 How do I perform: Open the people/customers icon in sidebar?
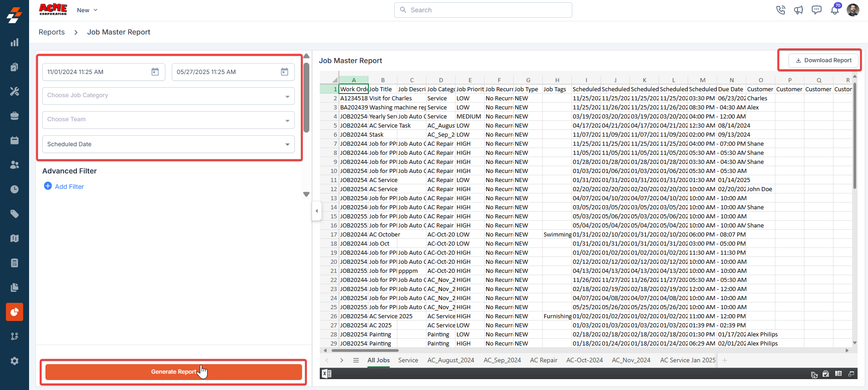tap(15, 165)
